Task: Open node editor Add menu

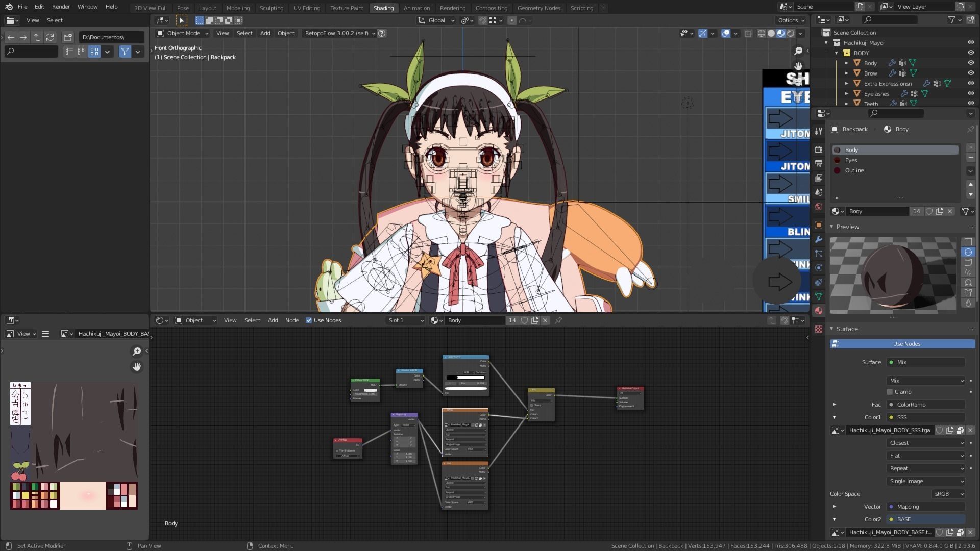Action: coord(273,320)
